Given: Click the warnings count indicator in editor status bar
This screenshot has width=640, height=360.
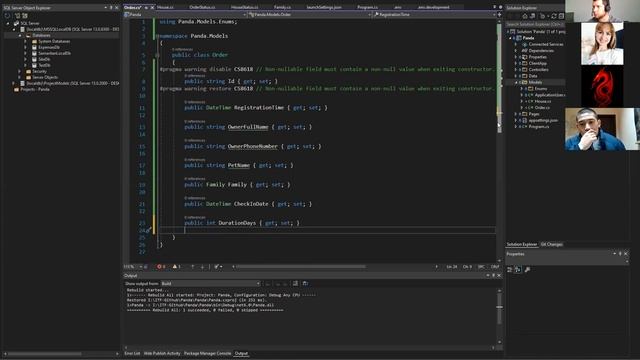Looking at the screenshot, I should [176, 267].
